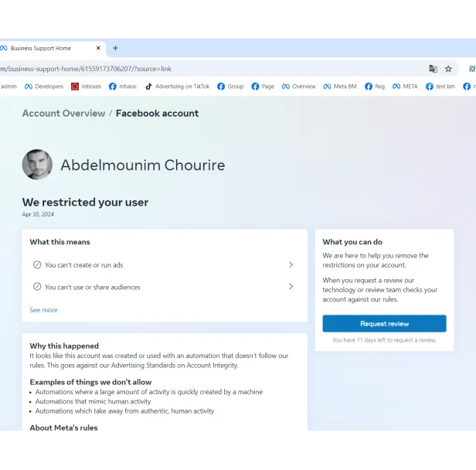Open the Inboxes bookmark
The height and width of the screenshot is (470, 476).
point(87,87)
